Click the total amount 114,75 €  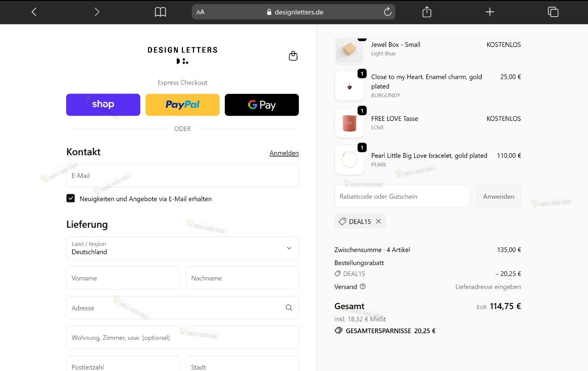click(505, 306)
